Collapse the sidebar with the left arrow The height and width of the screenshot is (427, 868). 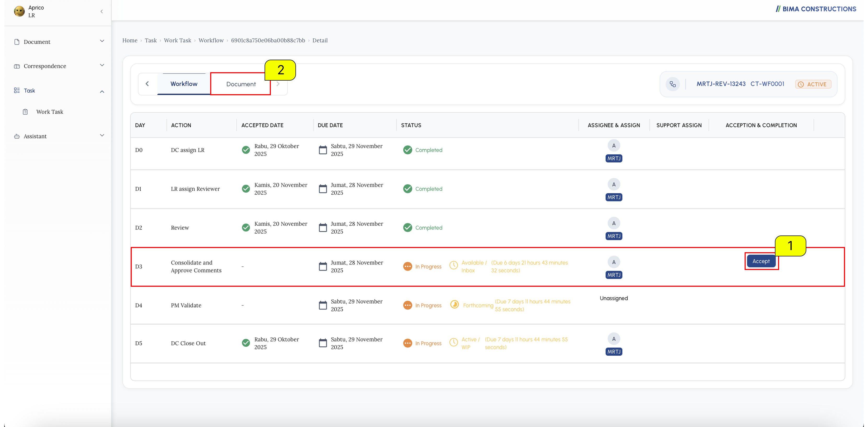click(101, 12)
